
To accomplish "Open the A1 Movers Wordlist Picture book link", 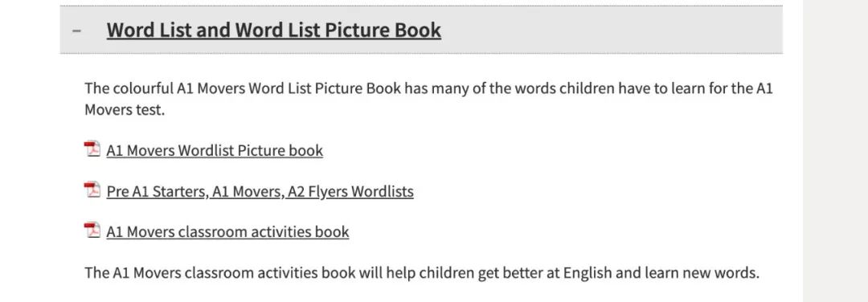I will click(215, 150).
